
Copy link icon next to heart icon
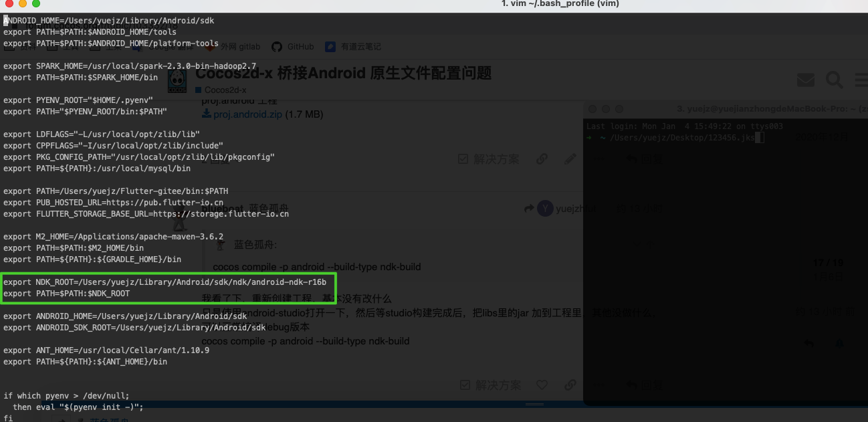click(570, 385)
